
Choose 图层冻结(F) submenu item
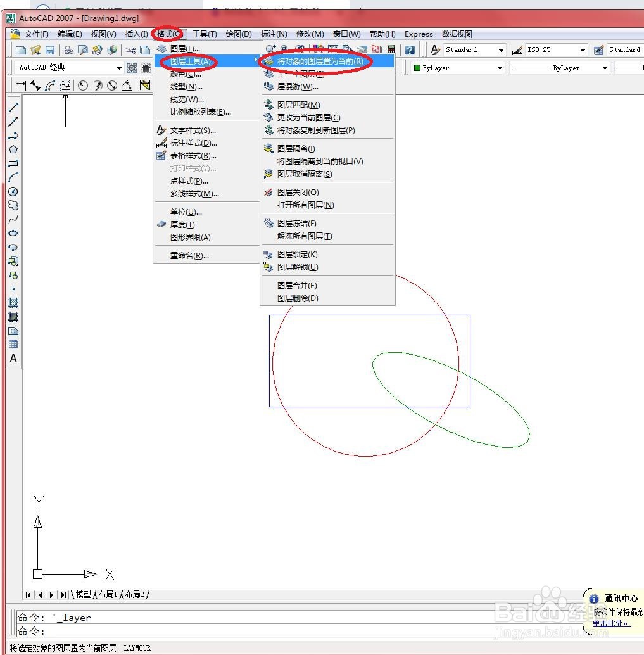(327, 224)
